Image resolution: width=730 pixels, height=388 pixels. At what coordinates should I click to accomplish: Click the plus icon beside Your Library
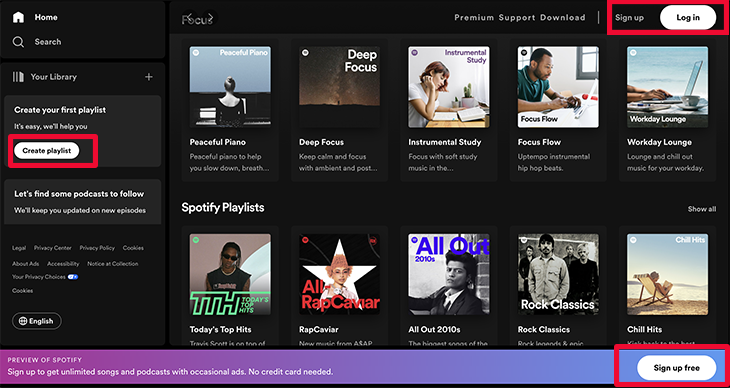[149, 77]
